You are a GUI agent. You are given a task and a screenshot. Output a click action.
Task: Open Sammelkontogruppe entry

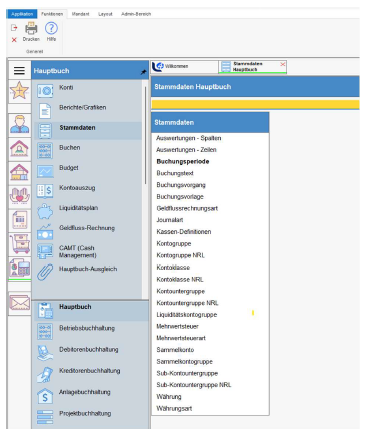tap(184, 362)
